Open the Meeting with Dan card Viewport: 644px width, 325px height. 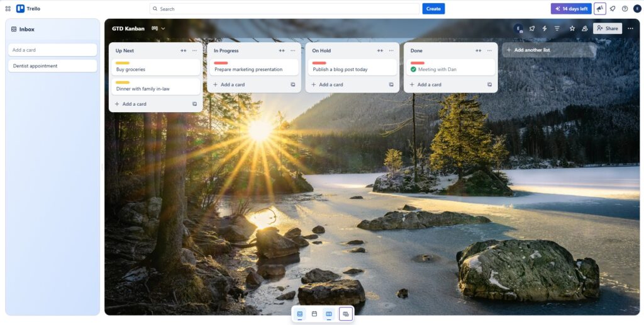tap(450, 67)
